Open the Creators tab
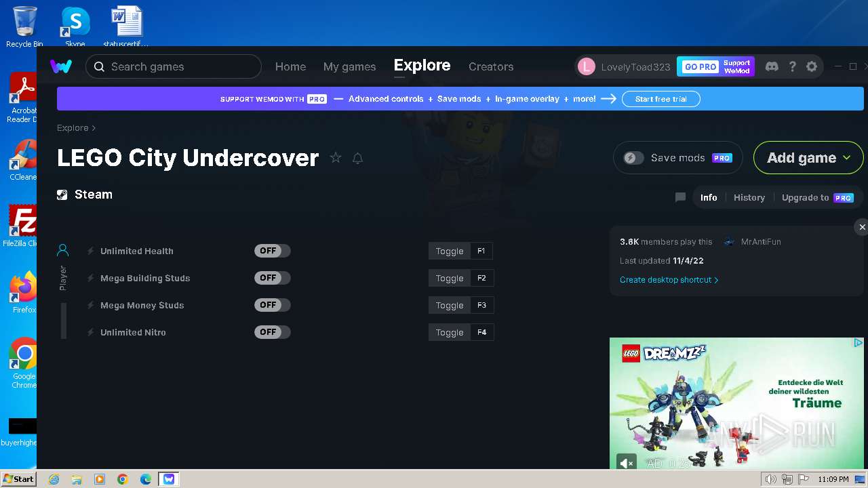The image size is (868, 488). click(491, 66)
